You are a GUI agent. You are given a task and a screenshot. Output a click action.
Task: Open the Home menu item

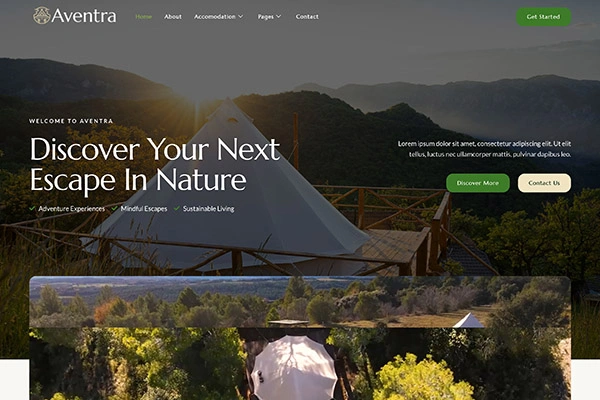[x=143, y=16]
